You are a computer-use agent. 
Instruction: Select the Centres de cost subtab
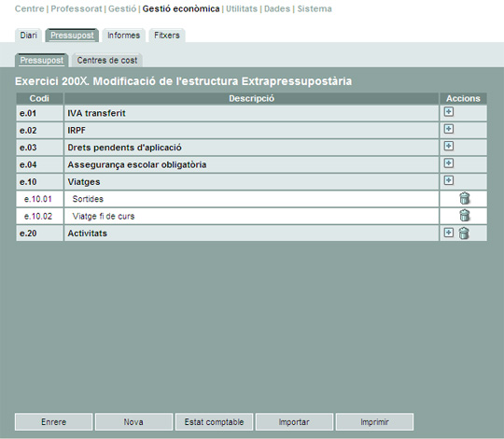(x=107, y=60)
